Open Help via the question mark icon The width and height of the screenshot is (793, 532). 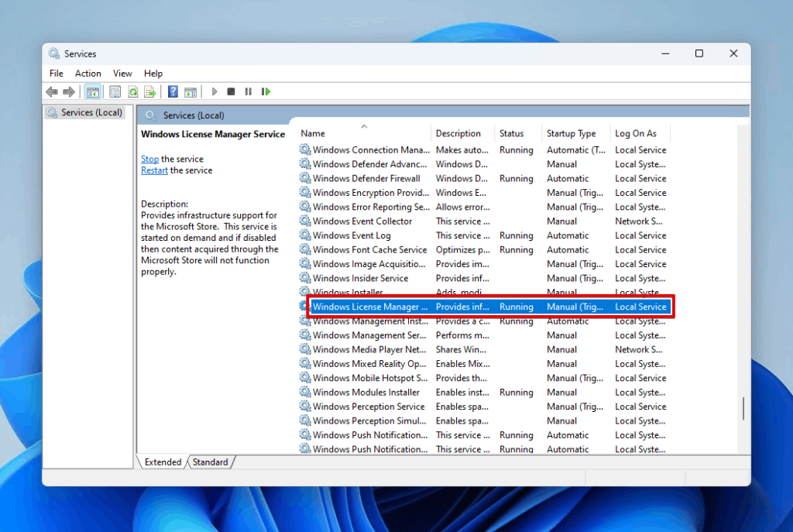[x=172, y=91]
